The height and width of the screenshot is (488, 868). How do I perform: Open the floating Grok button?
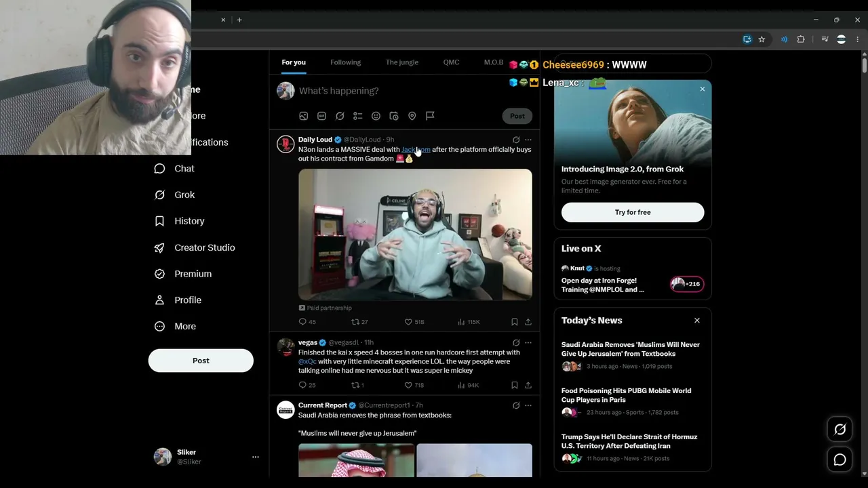pos(840,429)
